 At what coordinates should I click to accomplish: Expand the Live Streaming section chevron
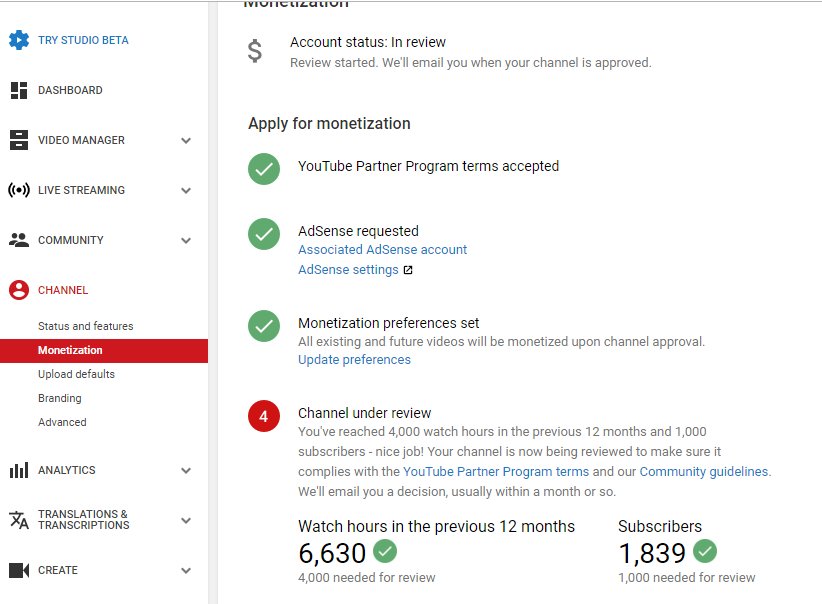[186, 190]
